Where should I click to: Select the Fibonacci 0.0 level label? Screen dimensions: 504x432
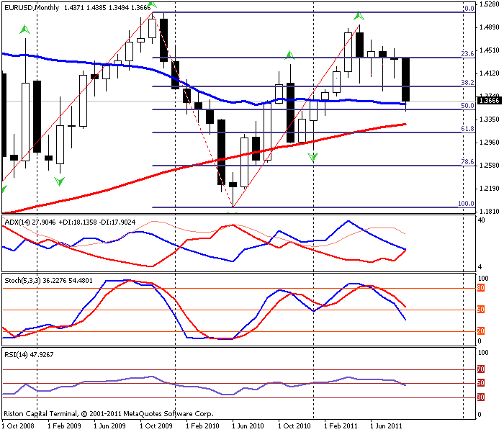(469, 9)
